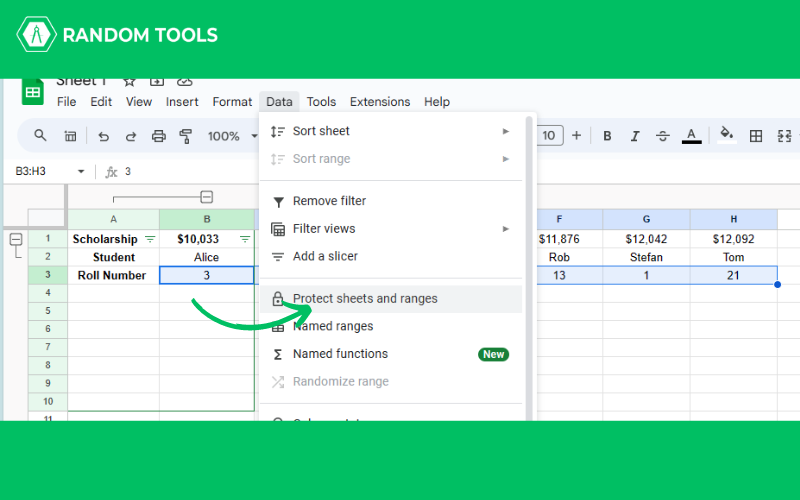Select column F header

click(559, 219)
